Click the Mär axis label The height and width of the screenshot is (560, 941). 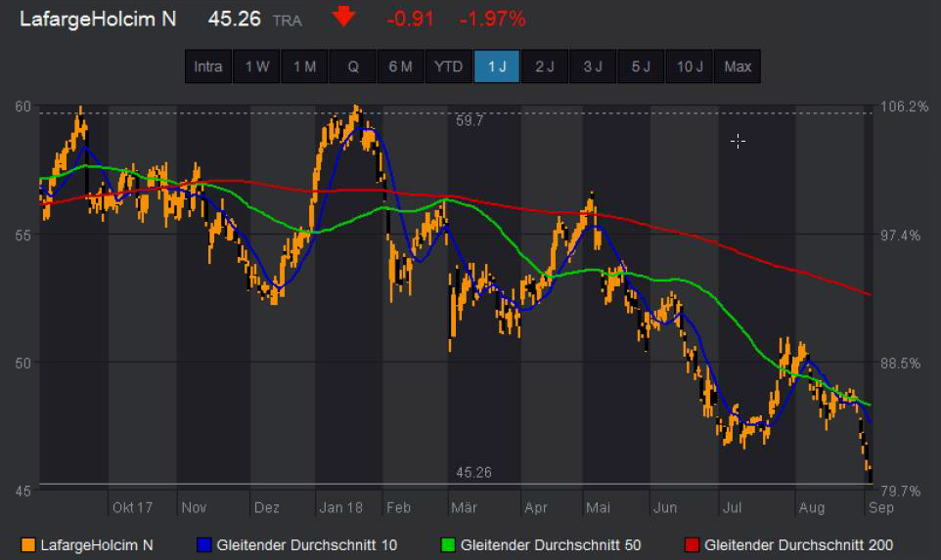464,508
